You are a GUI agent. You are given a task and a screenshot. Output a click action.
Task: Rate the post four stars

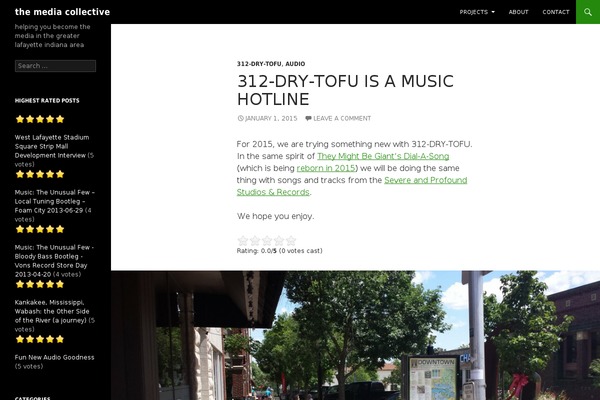point(279,240)
